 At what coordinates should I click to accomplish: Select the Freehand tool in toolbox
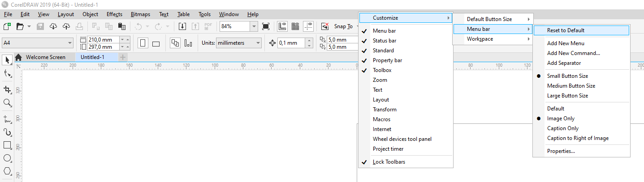[x=7, y=119]
